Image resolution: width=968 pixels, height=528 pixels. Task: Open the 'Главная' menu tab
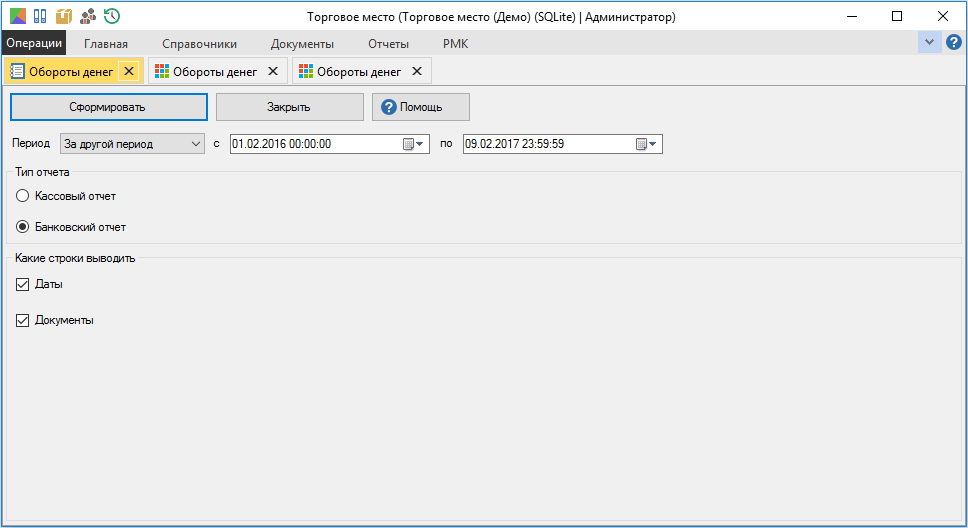click(106, 44)
